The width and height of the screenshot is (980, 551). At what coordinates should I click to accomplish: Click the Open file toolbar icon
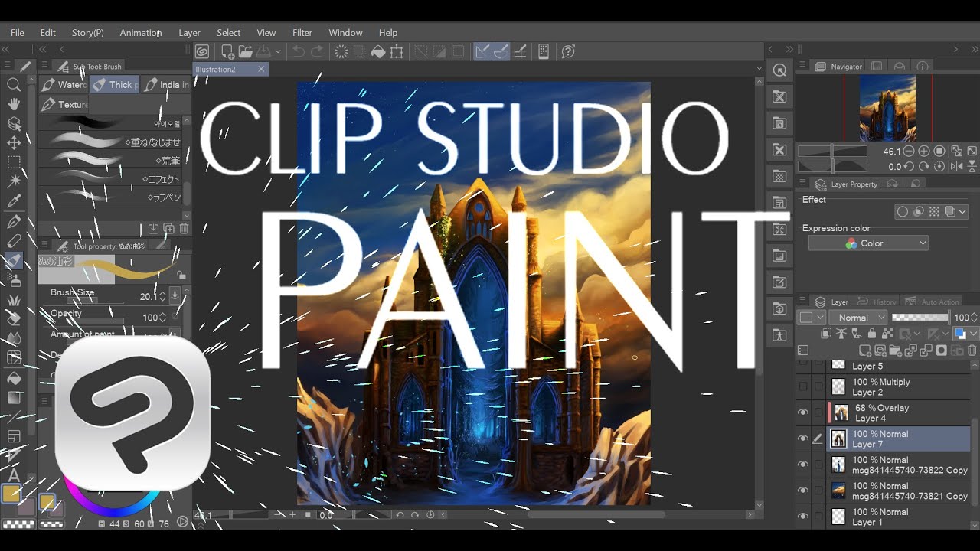[245, 51]
